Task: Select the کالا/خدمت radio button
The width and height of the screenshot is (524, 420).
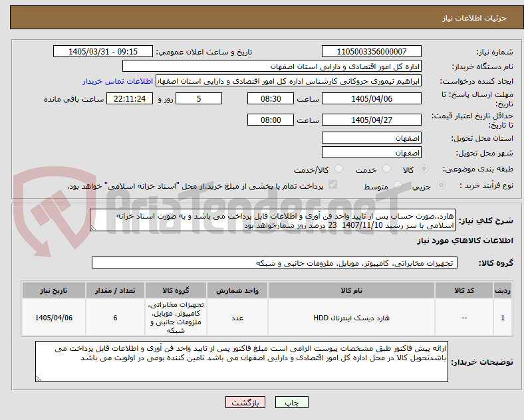Action: coord(339,169)
